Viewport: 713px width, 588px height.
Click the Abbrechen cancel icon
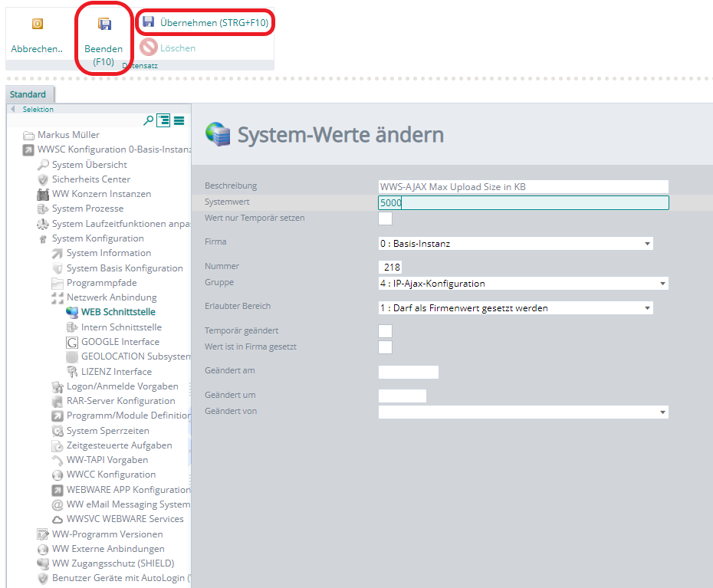point(37,25)
